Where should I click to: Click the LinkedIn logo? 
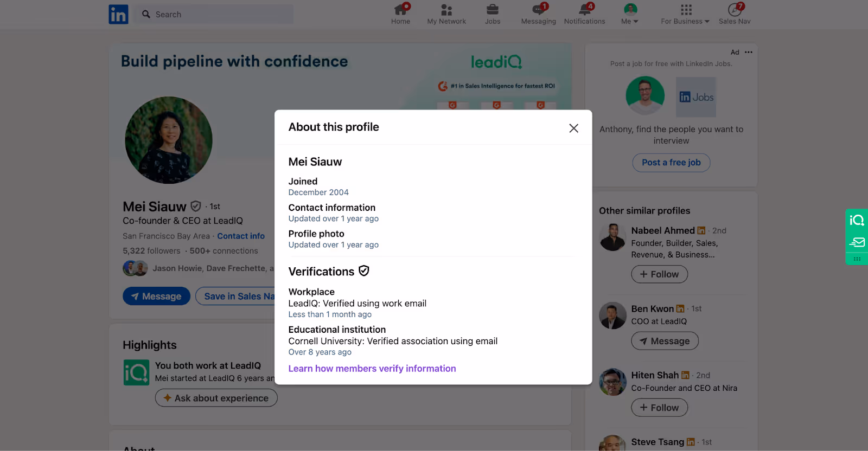118,14
